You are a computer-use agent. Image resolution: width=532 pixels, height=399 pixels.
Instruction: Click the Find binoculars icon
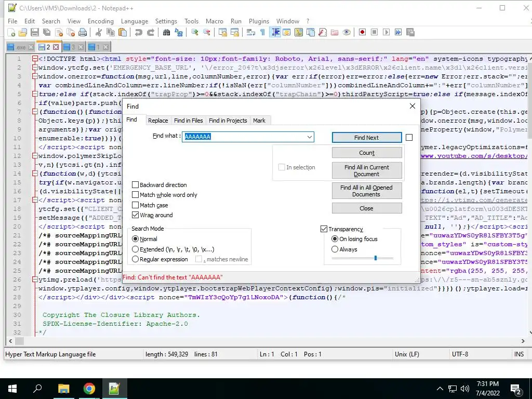pos(166,32)
